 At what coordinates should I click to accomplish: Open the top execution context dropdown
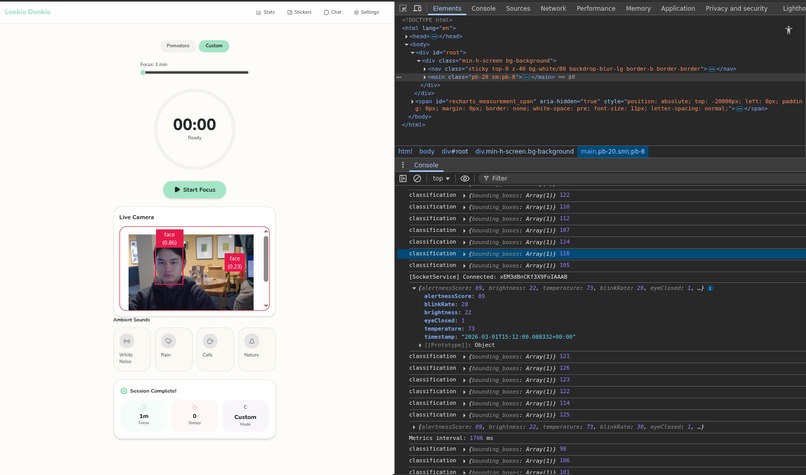click(x=441, y=178)
